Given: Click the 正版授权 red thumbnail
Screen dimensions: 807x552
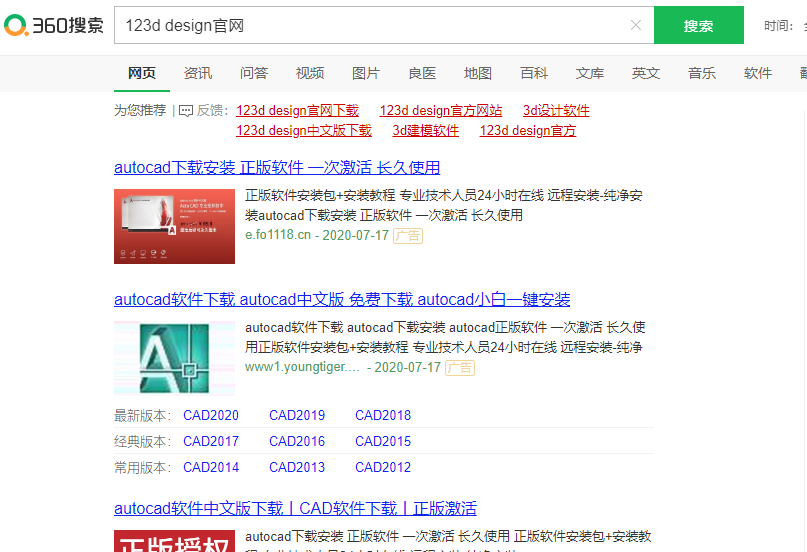Looking at the screenshot, I should point(174,541).
